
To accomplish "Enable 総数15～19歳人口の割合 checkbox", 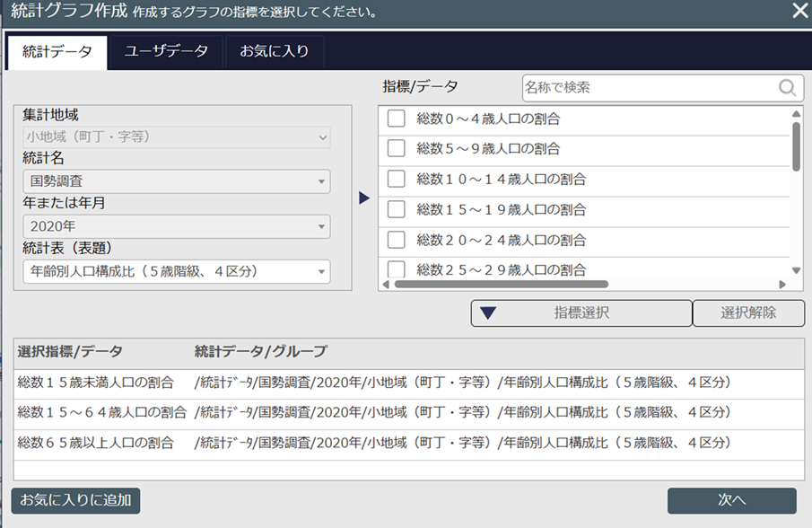I will tap(397, 209).
